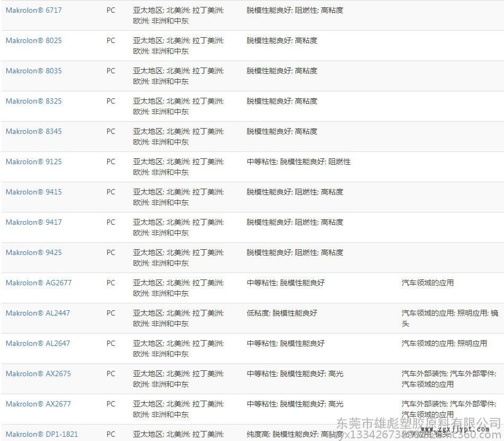504x441 pixels.
Task: Click the Makrolon® AX2677 link
Action: (38, 404)
